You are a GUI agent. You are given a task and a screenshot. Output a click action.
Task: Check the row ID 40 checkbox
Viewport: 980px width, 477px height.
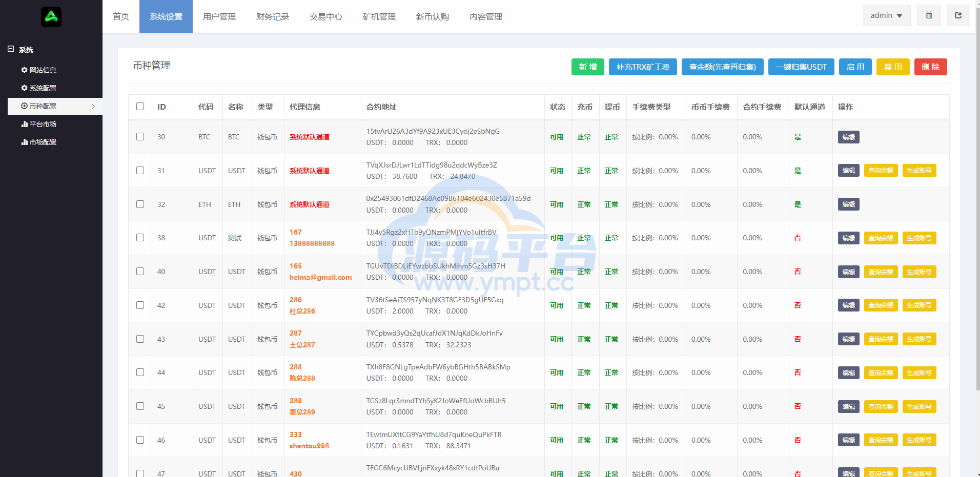click(140, 272)
